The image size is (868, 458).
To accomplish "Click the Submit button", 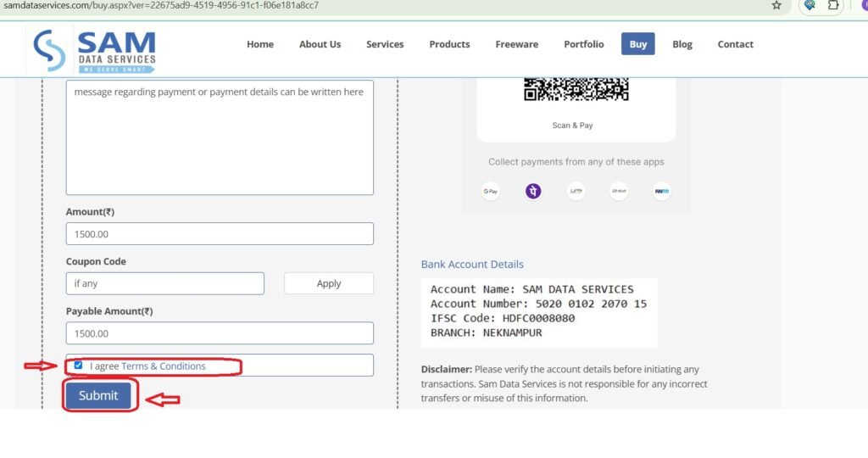I will click(98, 395).
